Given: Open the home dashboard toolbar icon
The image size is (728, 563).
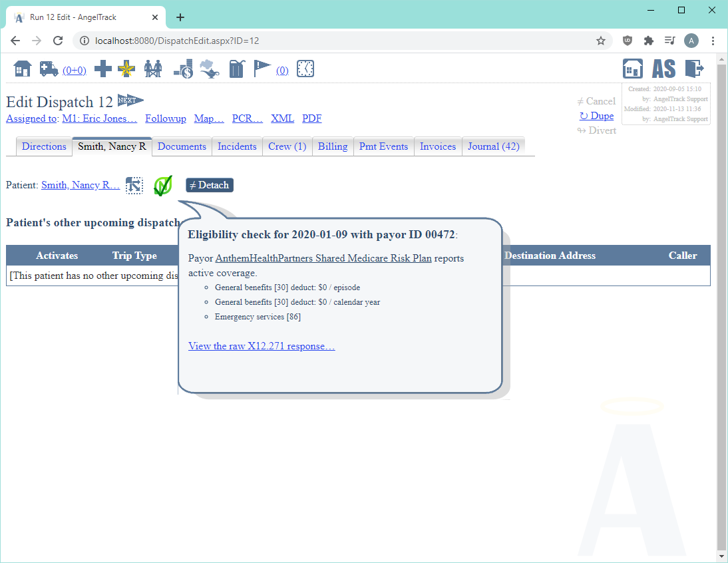Looking at the screenshot, I should 22,69.
